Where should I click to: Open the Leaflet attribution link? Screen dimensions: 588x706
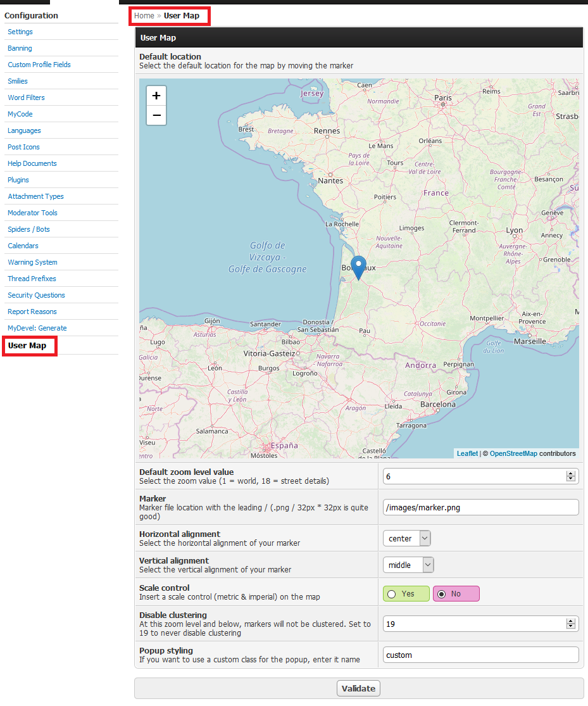pyautogui.click(x=467, y=453)
